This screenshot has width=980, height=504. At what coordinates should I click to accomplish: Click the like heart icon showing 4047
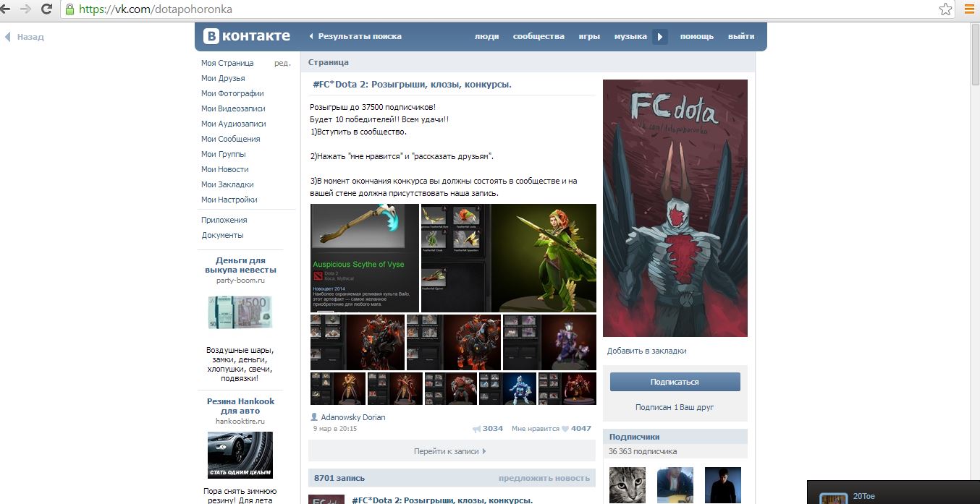[565, 429]
